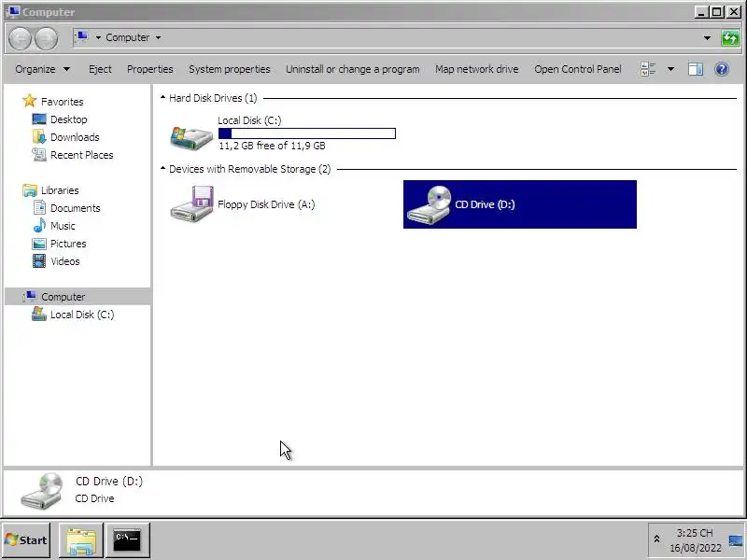Click the Videos filmstrip icon
This screenshot has width=747, height=560.
pyautogui.click(x=39, y=261)
